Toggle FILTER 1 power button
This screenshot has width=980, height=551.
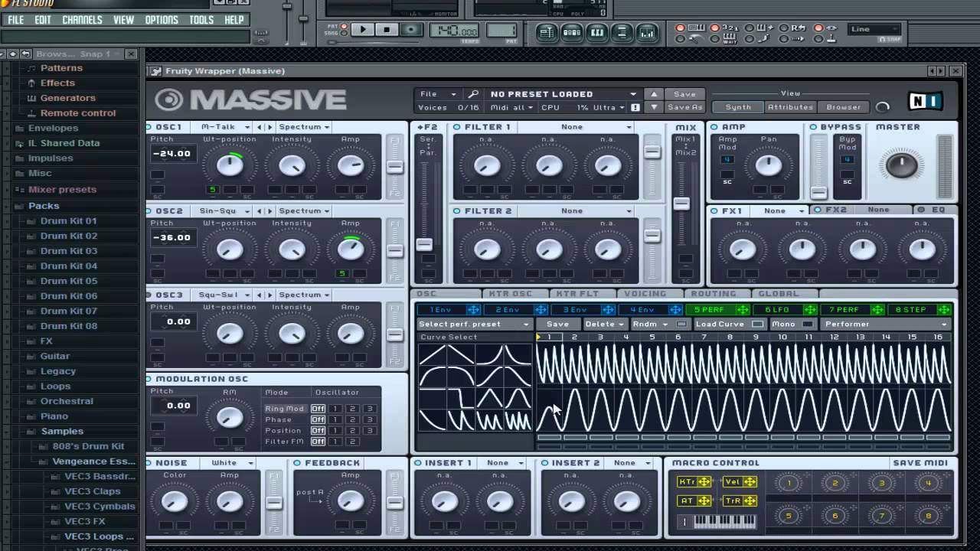tap(457, 127)
